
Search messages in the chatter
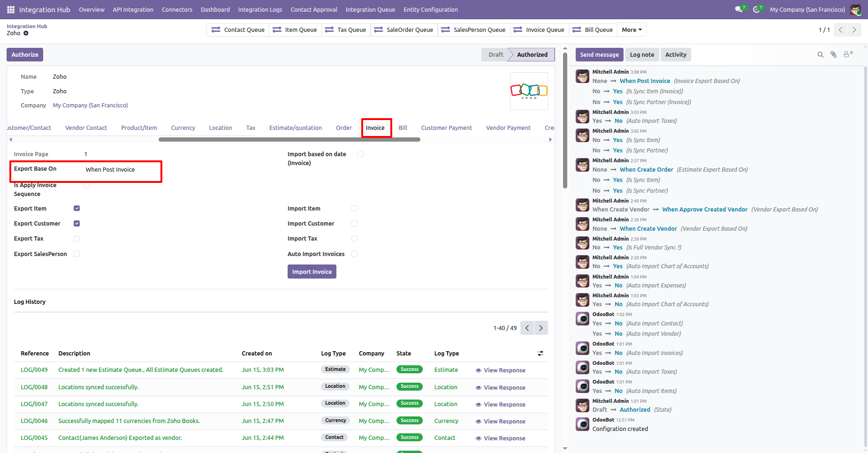pyautogui.click(x=821, y=55)
